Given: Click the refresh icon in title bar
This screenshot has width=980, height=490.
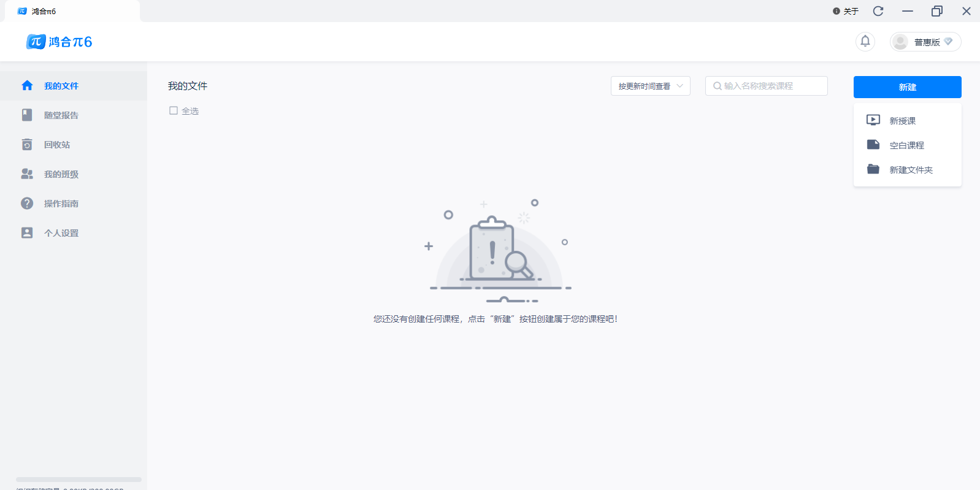Looking at the screenshot, I should tap(878, 11).
